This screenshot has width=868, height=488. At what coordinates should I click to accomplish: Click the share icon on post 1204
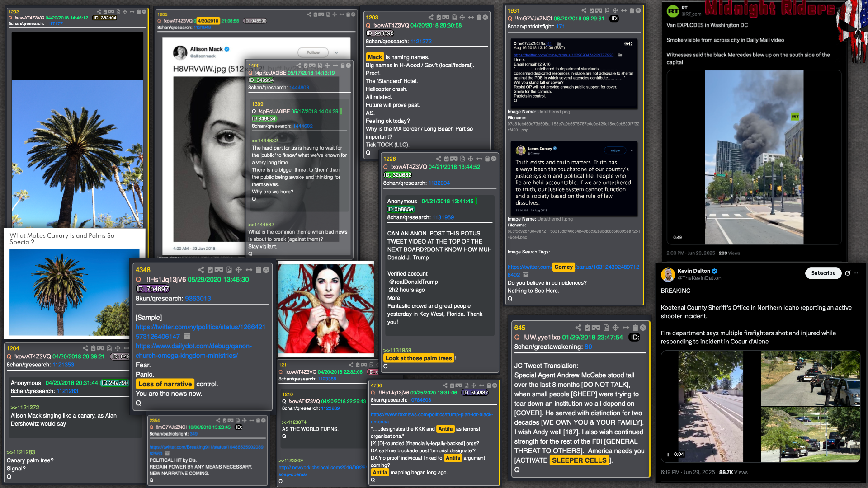(x=85, y=348)
